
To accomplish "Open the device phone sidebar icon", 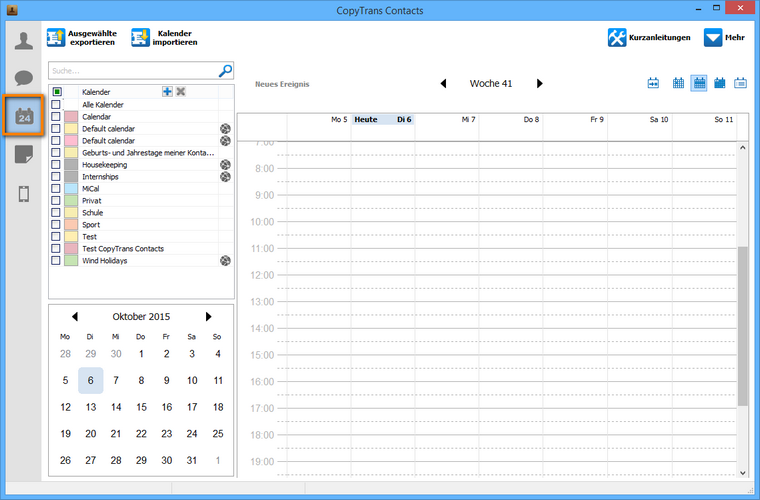I will (x=24, y=194).
